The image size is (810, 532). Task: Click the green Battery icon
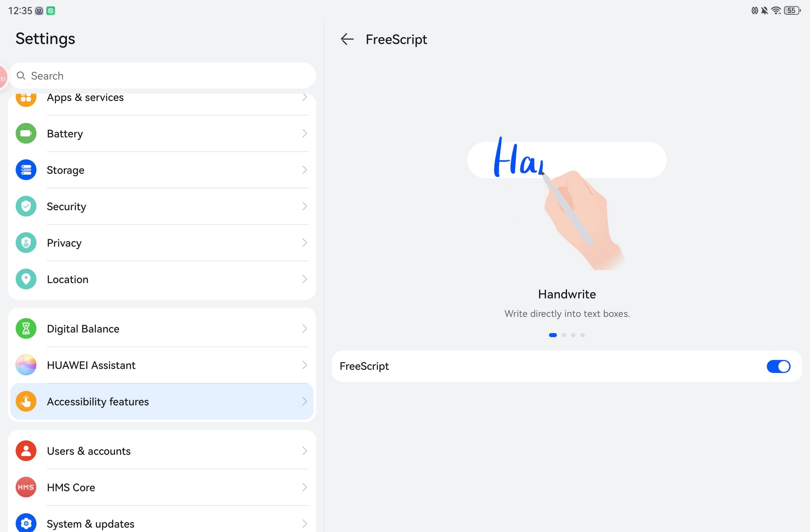(26, 134)
